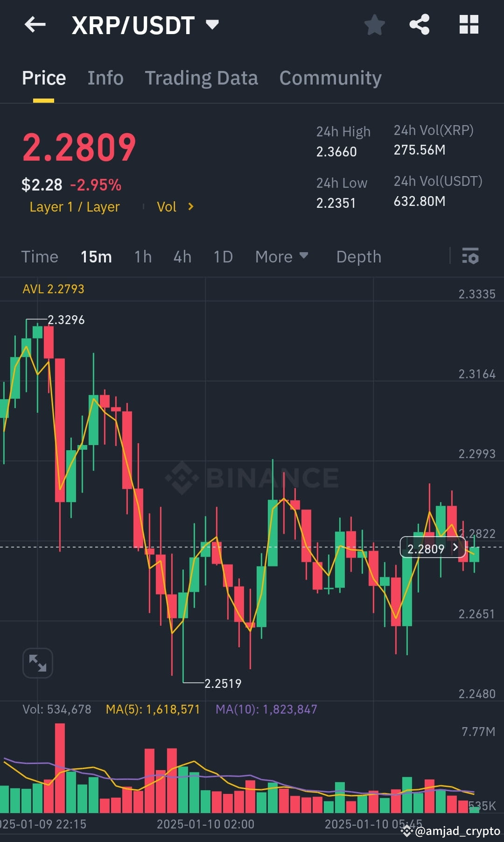This screenshot has height=842, width=504.
Task: Tap the tallest red volume bar
Action: 60,768
